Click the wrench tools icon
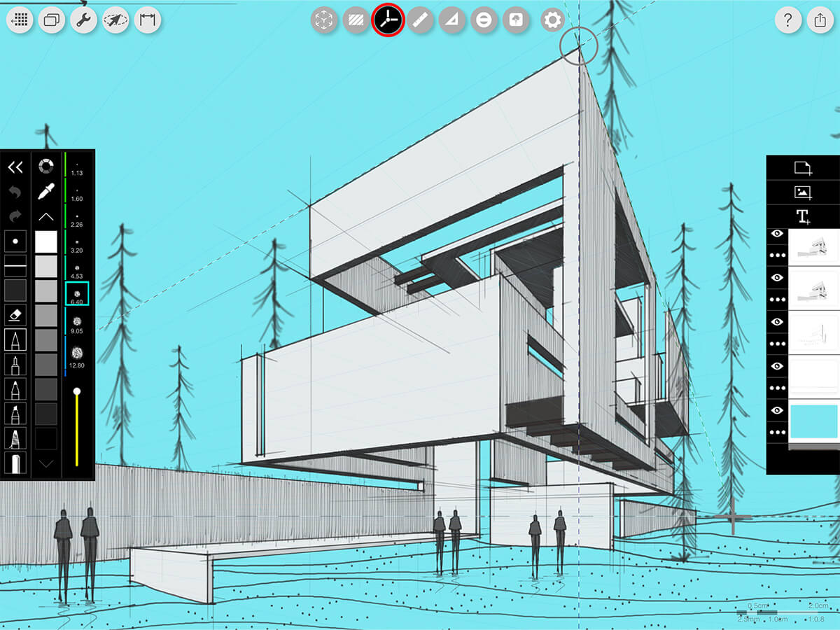This screenshot has height=630, width=840. (84, 20)
